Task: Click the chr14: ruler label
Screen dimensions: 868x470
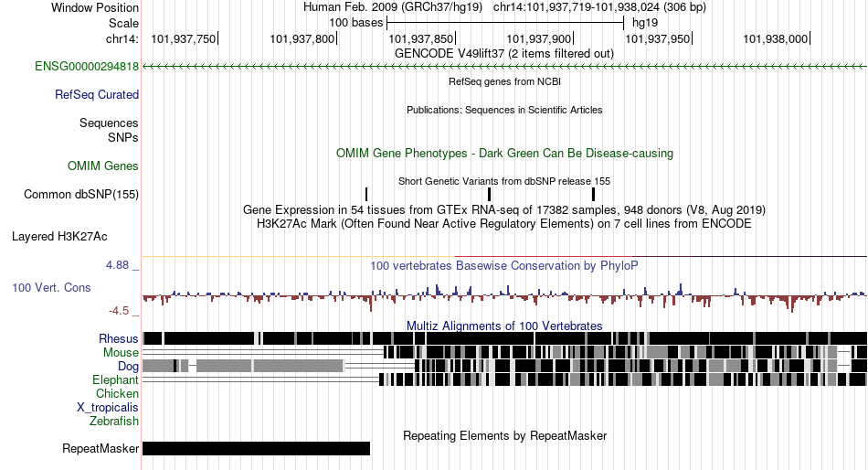Action: tap(122, 38)
